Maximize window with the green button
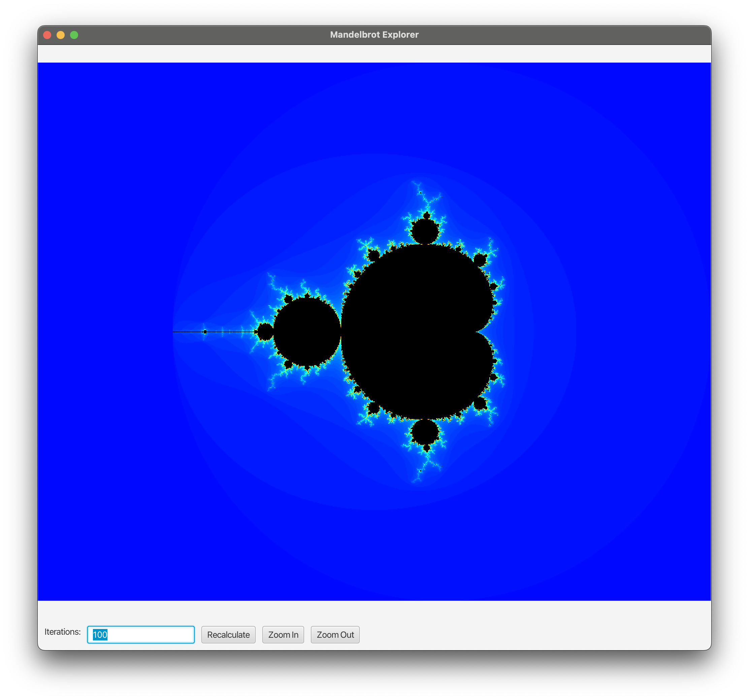Viewport: 749px width, 700px height. pyautogui.click(x=74, y=35)
